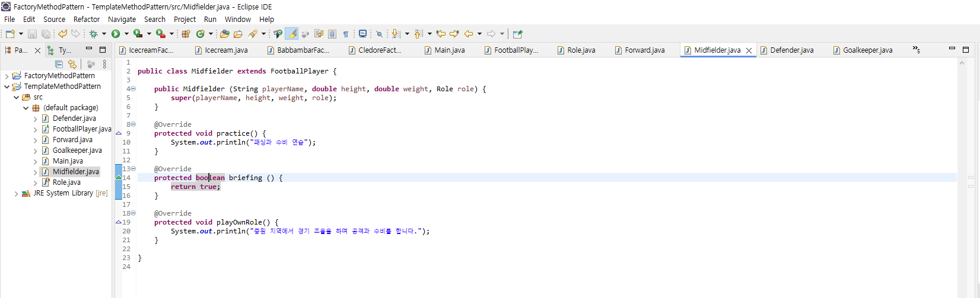Fold the constructor at line 4
Viewport: 980px width, 298px height.
click(x=133, y=89)
